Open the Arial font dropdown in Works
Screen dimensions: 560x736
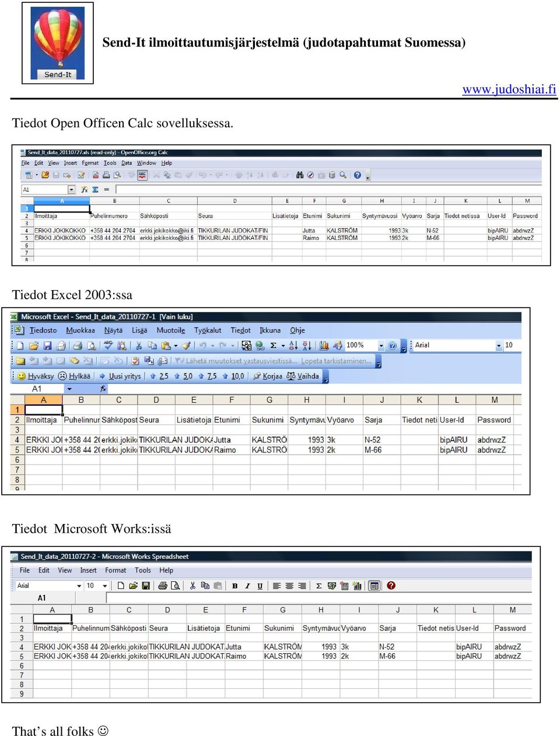79,585
